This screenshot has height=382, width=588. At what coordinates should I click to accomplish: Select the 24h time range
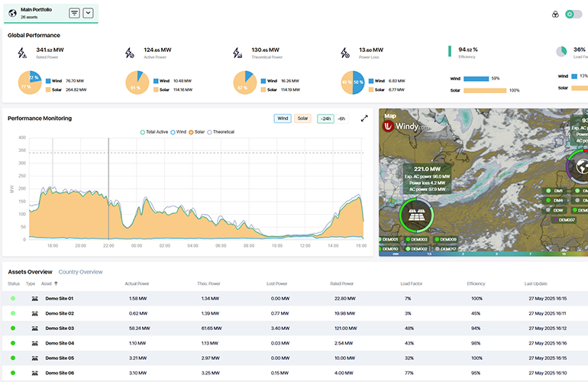325,118
